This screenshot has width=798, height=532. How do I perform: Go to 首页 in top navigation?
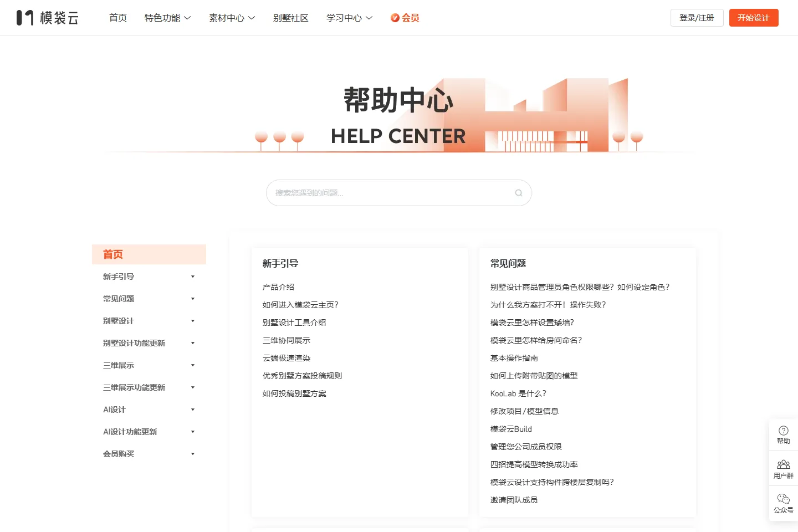coord(118,18)
